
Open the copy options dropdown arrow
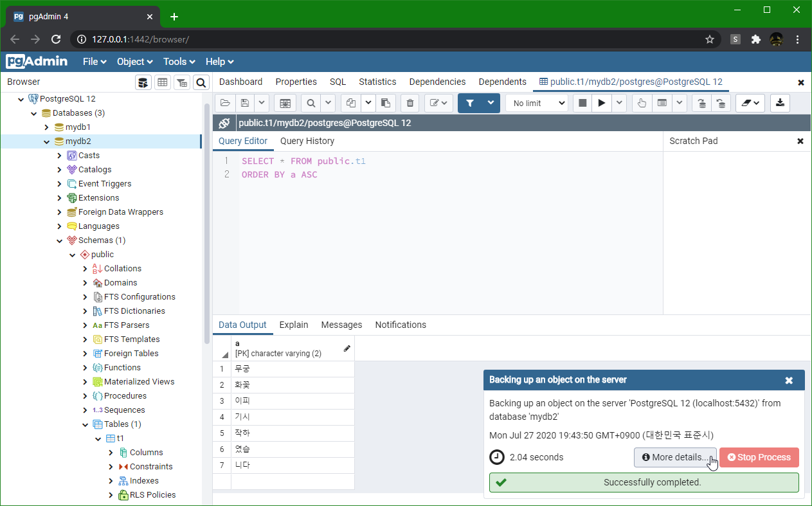(x=368, y=103)
